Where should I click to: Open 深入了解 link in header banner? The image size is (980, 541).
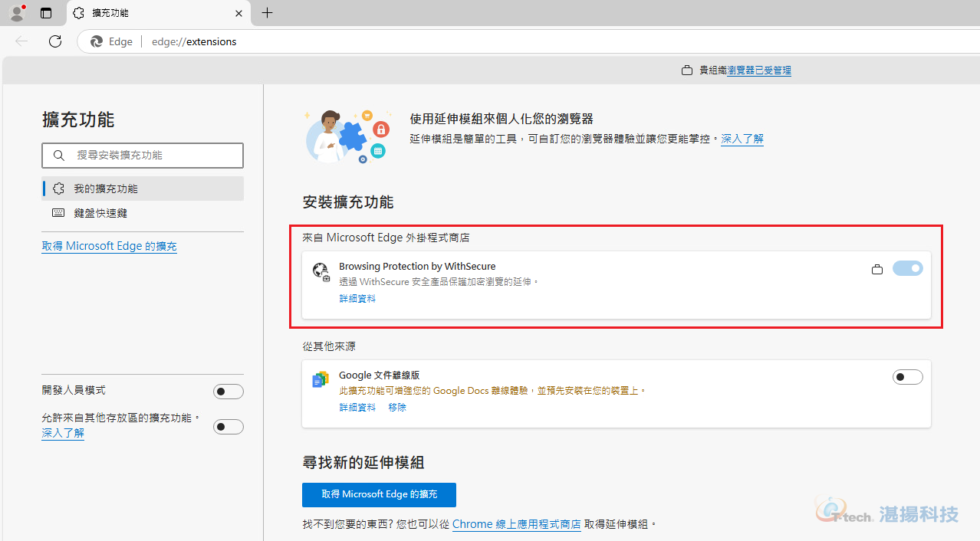tap(742, 139)
